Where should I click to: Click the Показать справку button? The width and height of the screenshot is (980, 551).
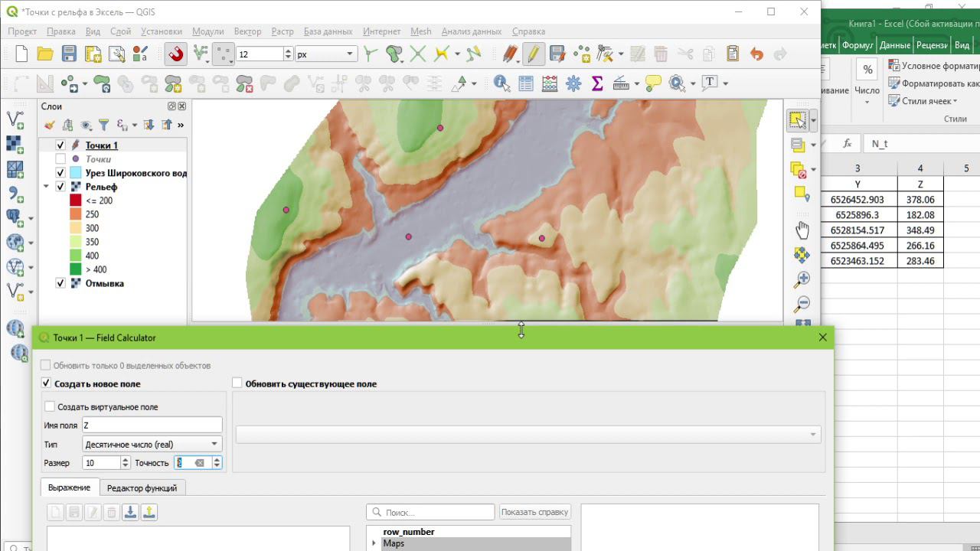point(535,512)
